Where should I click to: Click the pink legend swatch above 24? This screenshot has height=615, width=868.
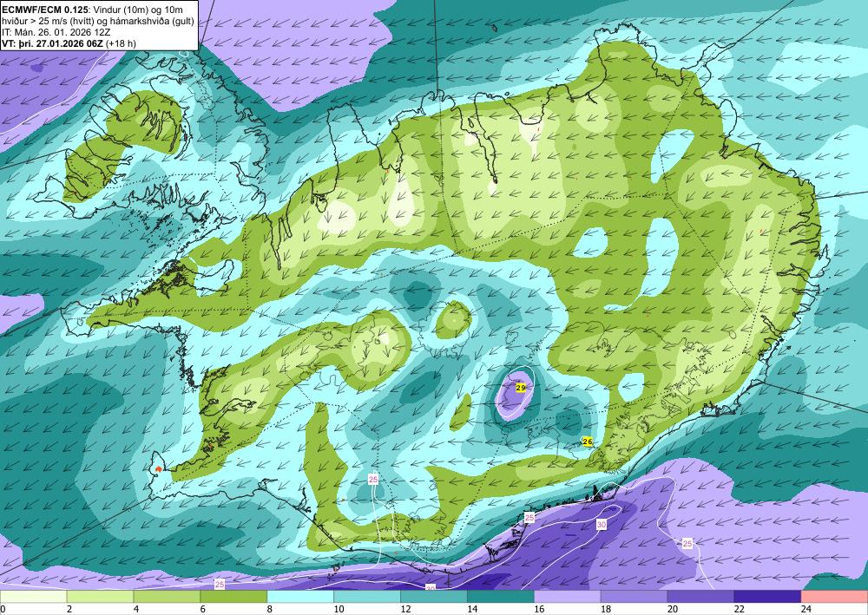834,597
